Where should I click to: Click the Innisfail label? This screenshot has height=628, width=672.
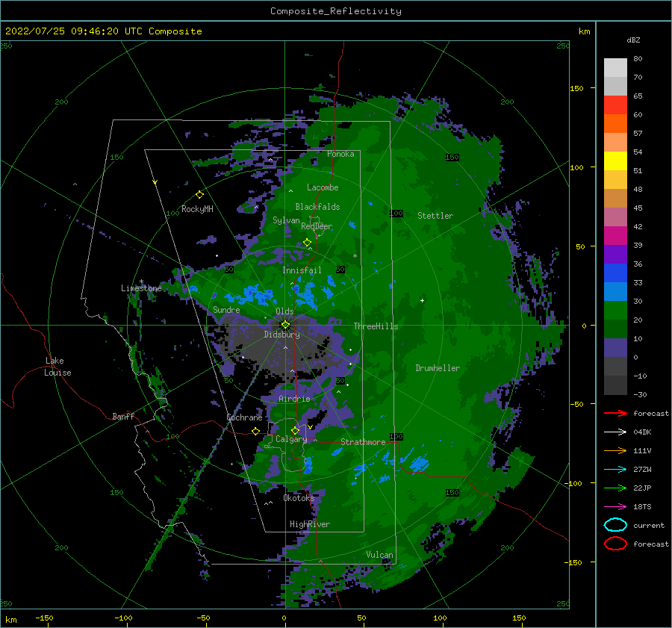(302, 270)
